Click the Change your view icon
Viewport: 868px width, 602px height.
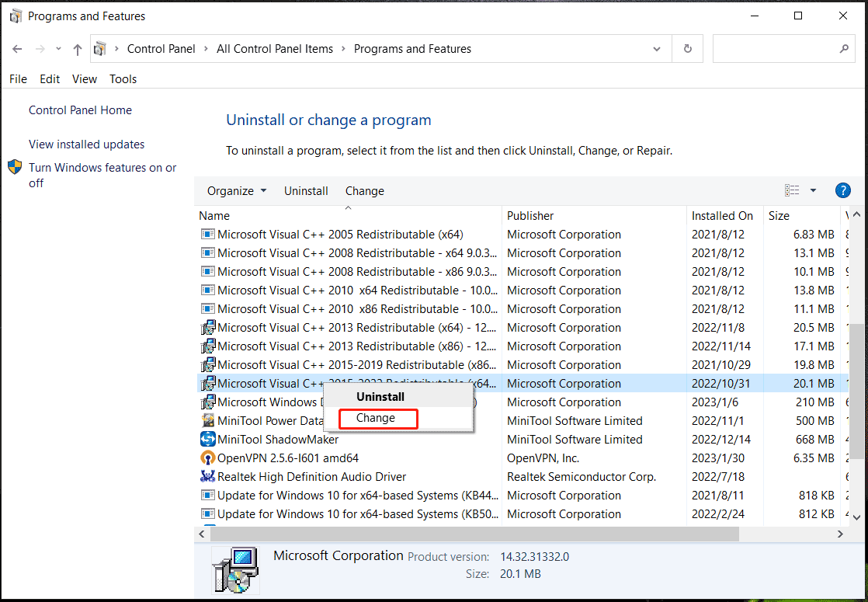pyautogui.click(x=792, y=190)
